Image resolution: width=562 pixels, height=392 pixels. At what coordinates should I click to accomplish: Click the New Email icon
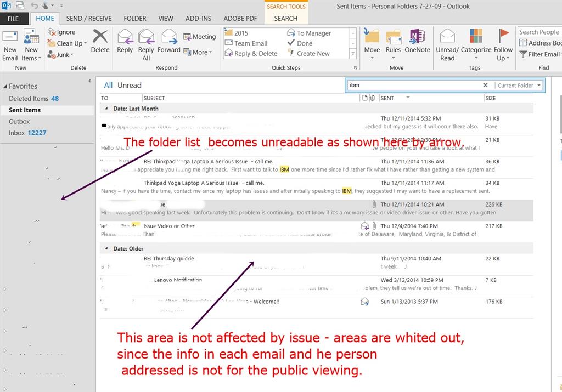[x=10, y=45]
